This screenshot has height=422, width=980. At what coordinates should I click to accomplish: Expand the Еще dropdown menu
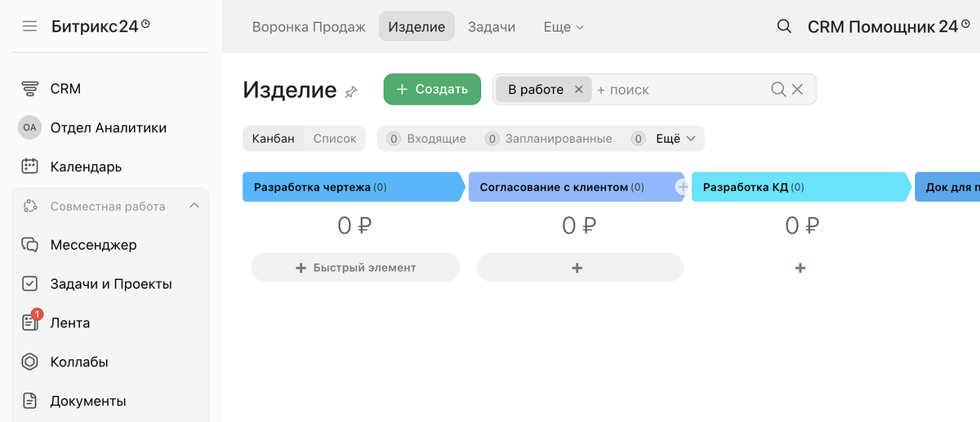563,27
